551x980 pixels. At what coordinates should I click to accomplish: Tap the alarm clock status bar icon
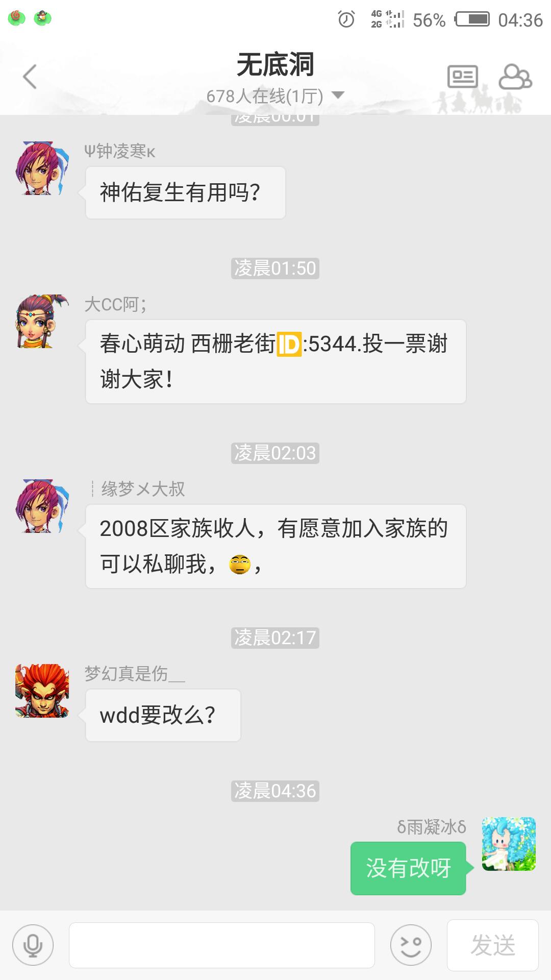click(x=346, y=20)
